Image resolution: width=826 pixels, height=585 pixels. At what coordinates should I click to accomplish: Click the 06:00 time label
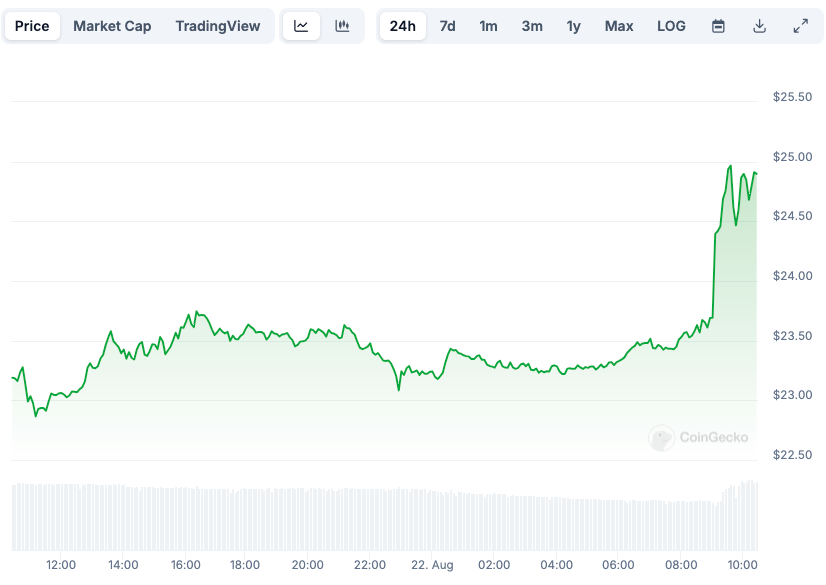[618, 565]
